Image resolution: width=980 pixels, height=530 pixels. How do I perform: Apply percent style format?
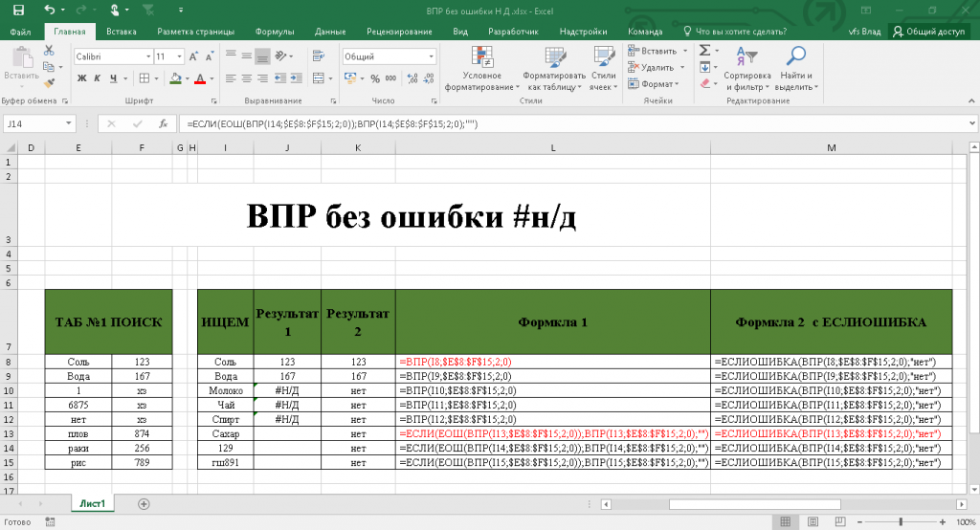coord(375,78)
